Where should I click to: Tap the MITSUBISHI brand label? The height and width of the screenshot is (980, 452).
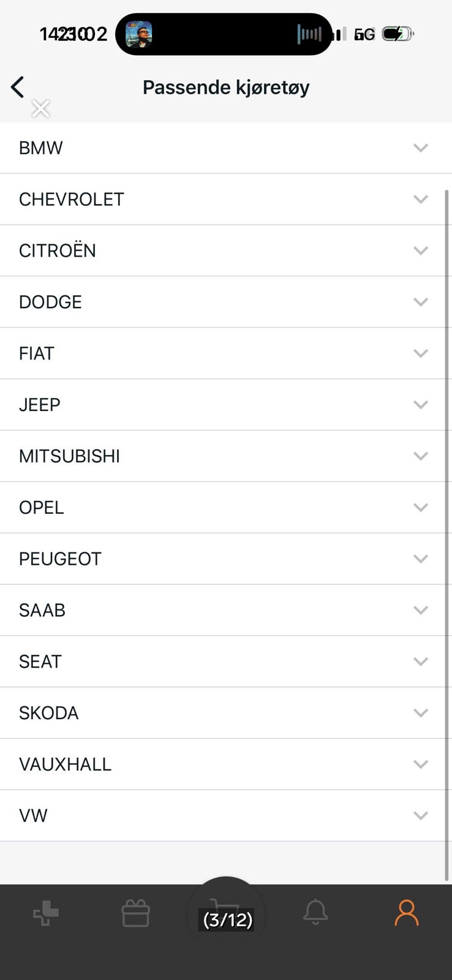click(69, 456)
